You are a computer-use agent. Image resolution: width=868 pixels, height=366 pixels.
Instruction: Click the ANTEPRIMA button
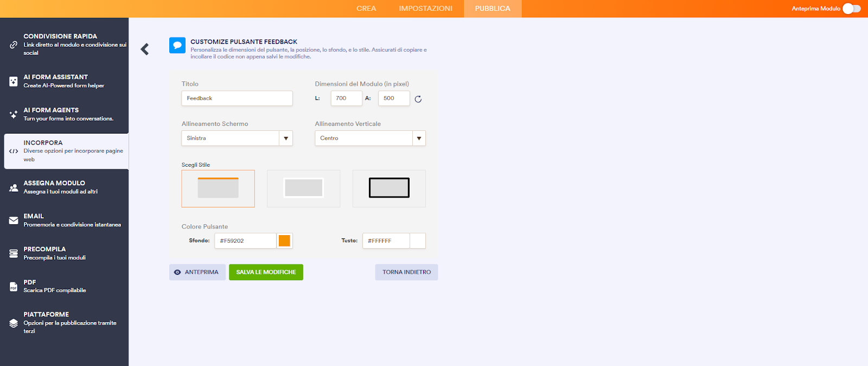tap(197, 273)
